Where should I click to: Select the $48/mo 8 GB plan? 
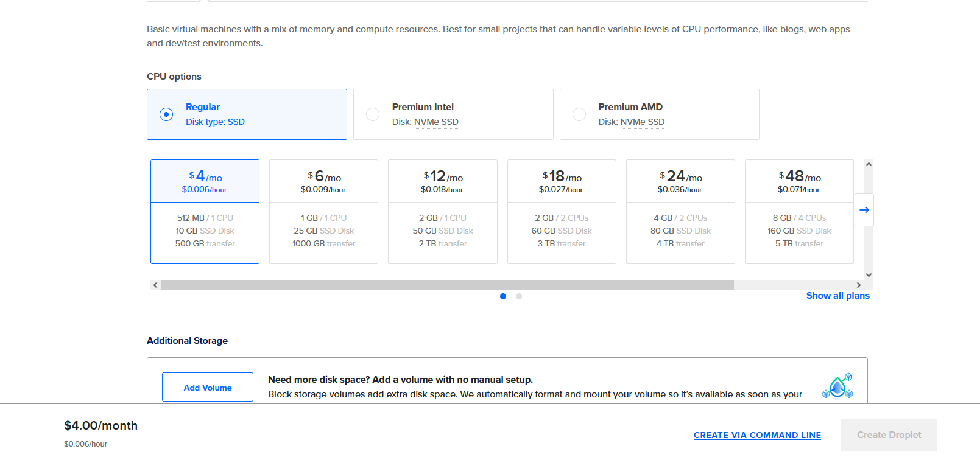coord(799,212)
